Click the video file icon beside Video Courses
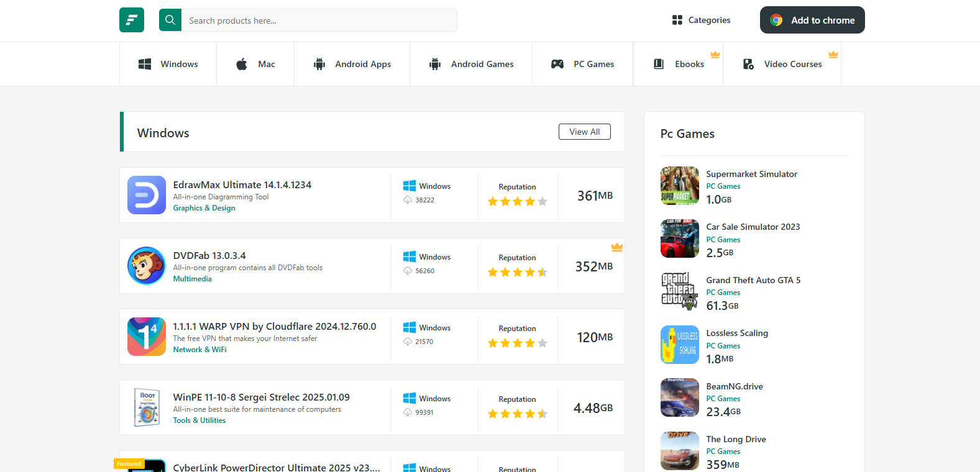980x472 pixels. [x=748, y=64]
